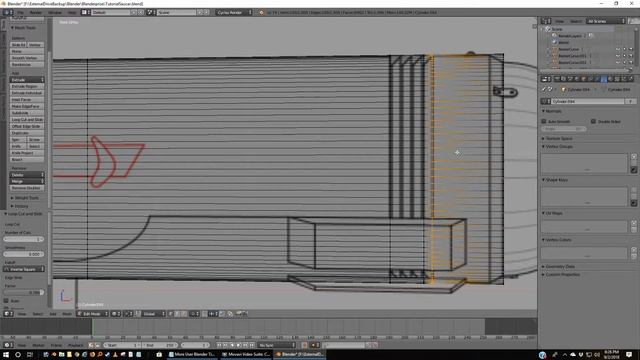Enable the Auto Smooth checkbox
Viewport: 640px width, 360px height.
tap(544, 121)
